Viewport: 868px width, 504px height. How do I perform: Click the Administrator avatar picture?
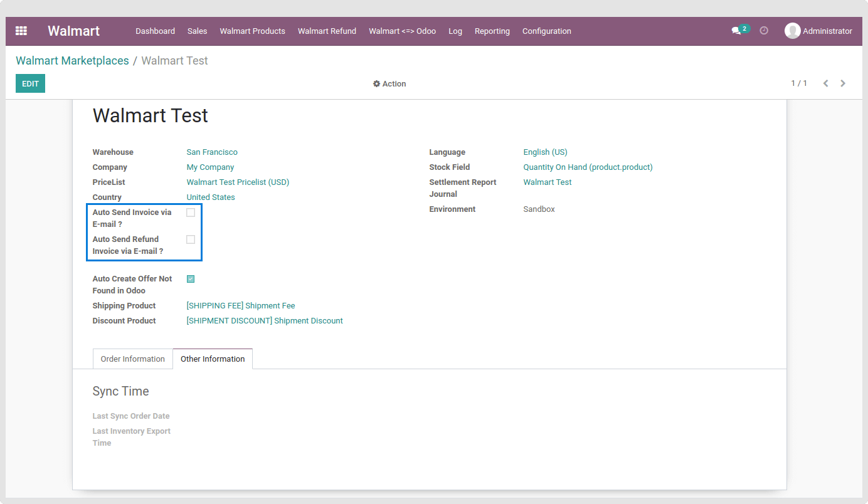click(793, 31)
